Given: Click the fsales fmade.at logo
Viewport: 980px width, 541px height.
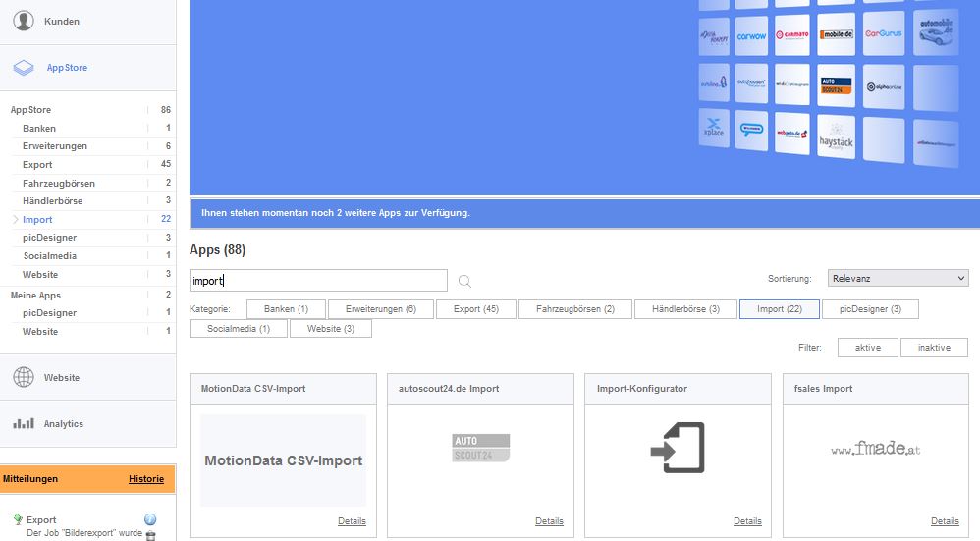Looking at the screenshot, I should pyautogui.click(x=875, y=449).
